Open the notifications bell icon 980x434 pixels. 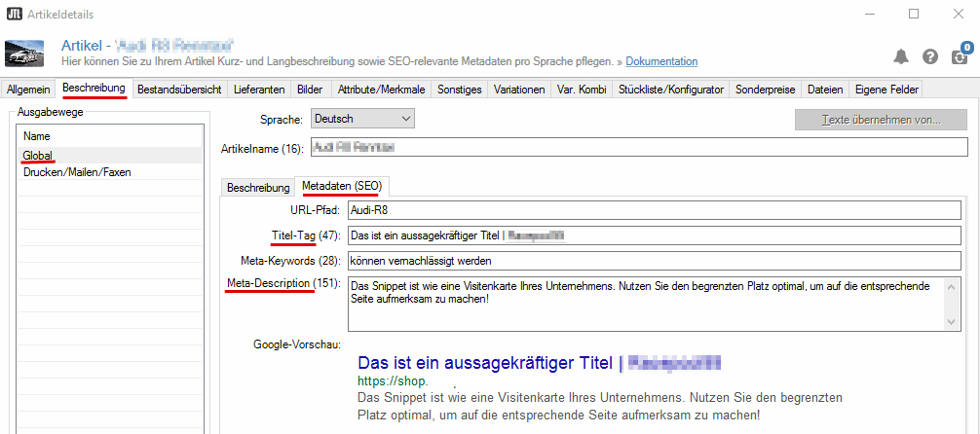(x=901, y=56)
